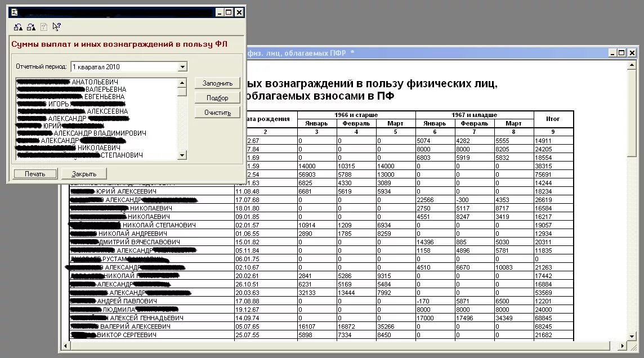The height and width of the screenshot is (358, 644).
Task: Click the 1967 и младше column header
Action: (x=475, y=115)
